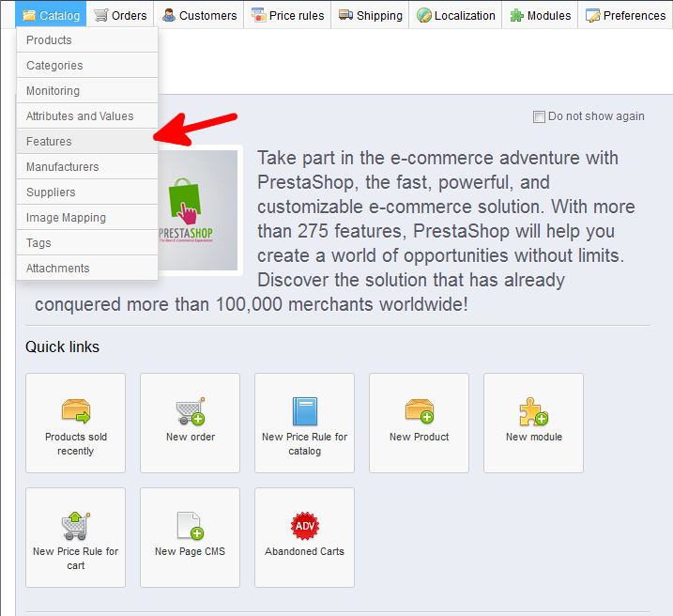Click the Catalog tab label

click(x=60, y=16)
